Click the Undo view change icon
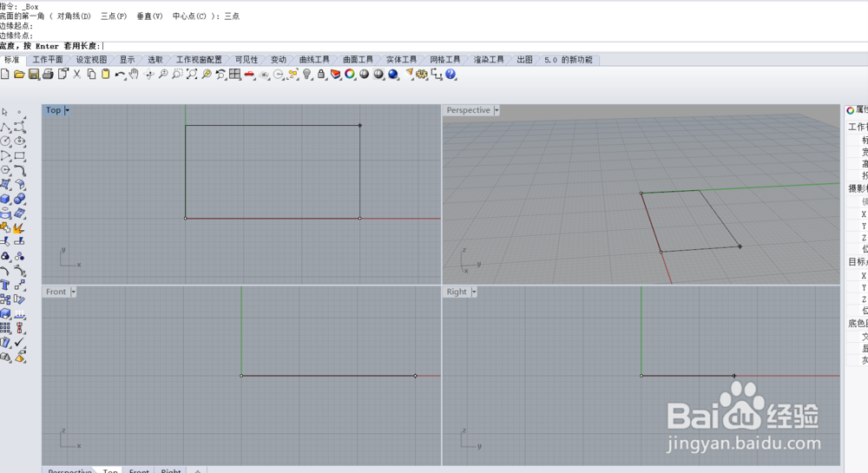The width and height of the screenshot is (868, 473). 220,74
